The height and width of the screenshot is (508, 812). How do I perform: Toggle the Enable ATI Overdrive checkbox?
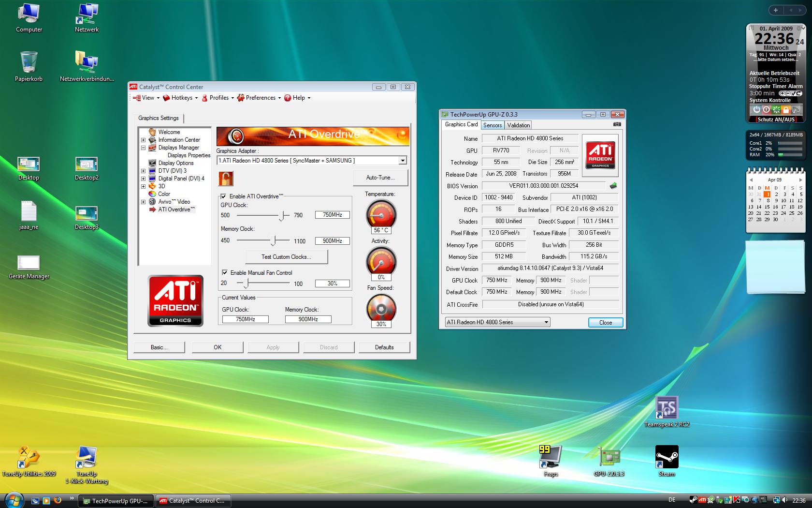pos(224,196)
